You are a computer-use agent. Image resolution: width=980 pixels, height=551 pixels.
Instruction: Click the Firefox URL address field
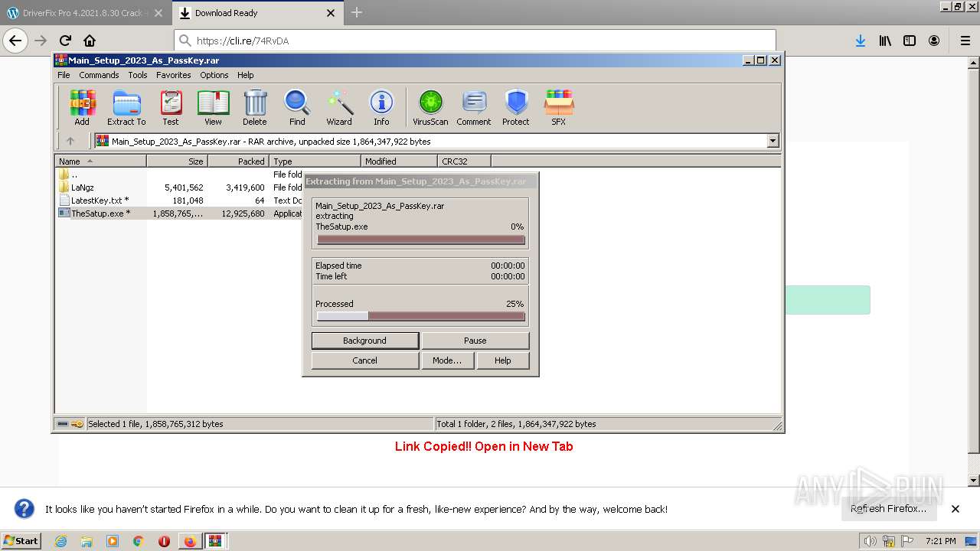tap(475, 41)
